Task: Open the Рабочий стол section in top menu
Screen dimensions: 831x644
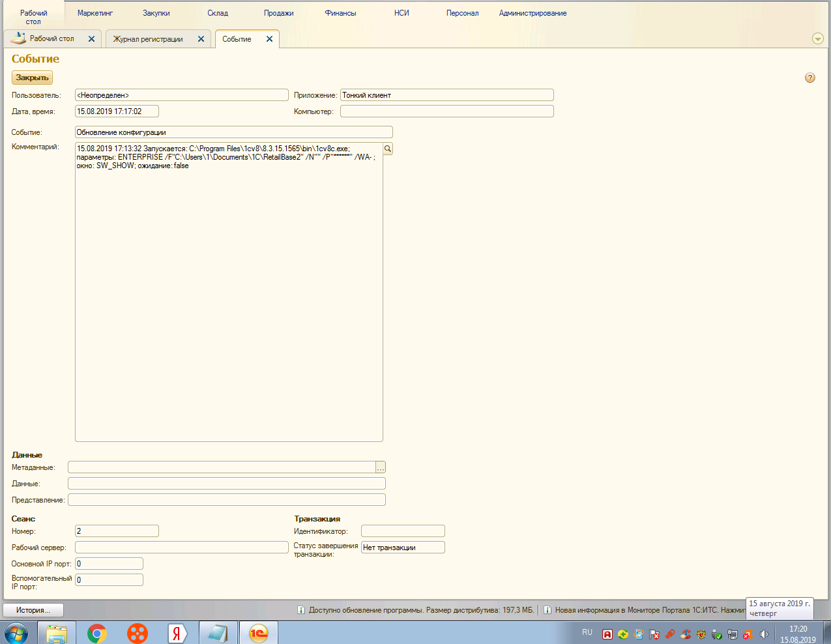Action: [33, 17]
